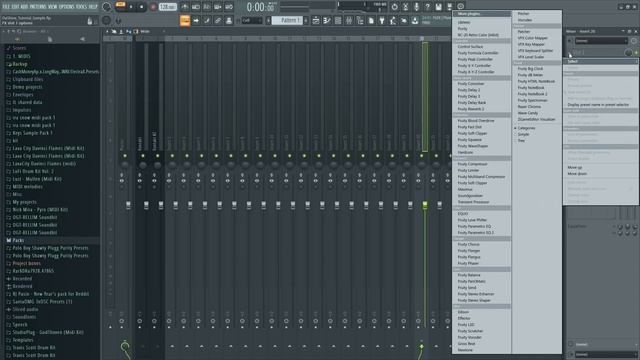Start playback with the Play button
The width and height of the screenshot is (640, 360).
coord(131,7)
